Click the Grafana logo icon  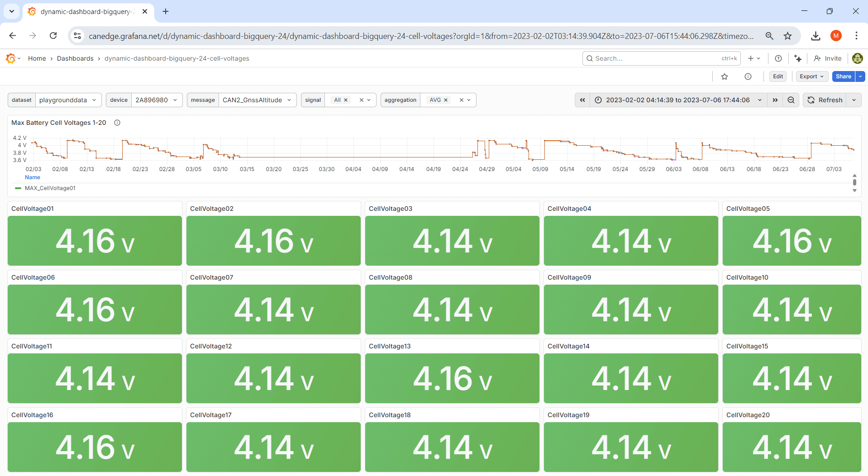[10, 58]
